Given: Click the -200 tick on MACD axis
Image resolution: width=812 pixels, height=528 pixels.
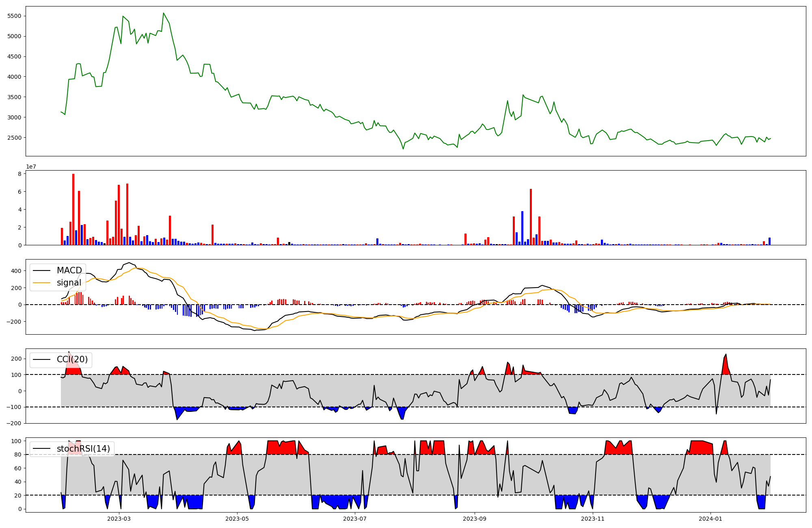Looking at the screenshot, I should click(15, 322).
